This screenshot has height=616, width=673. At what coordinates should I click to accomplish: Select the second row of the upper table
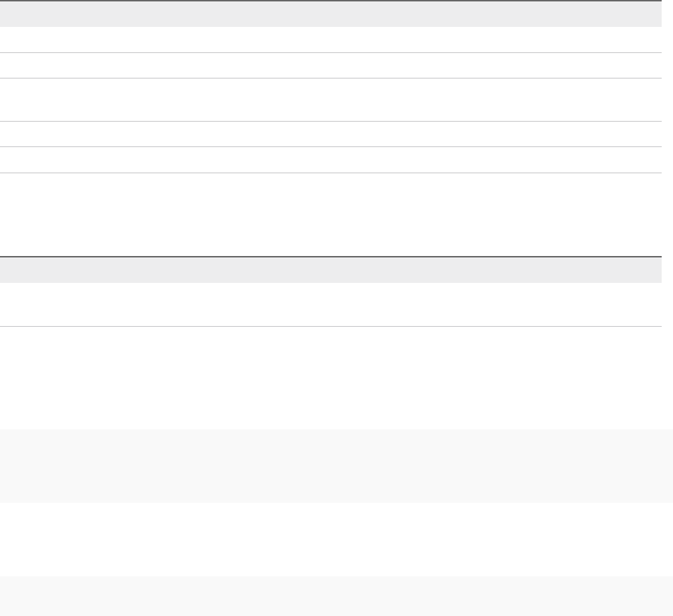[331, 65]
